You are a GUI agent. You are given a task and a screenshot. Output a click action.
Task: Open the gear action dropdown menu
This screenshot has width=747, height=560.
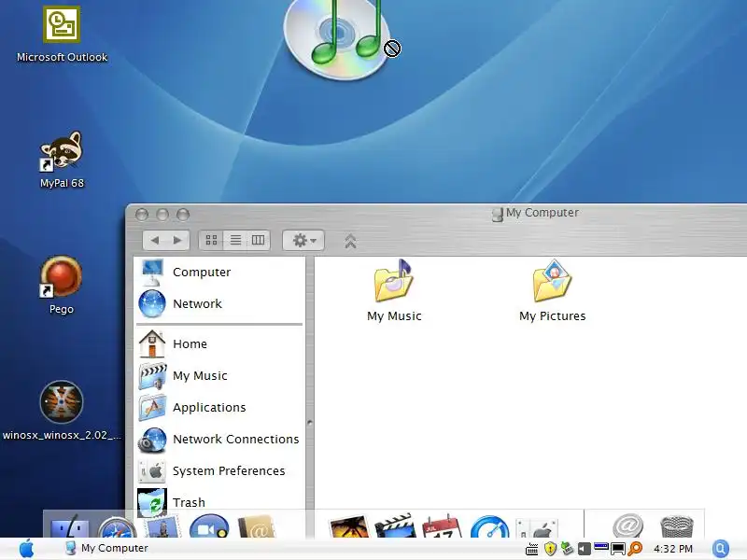pyautogui.click(x=303, y=241)
